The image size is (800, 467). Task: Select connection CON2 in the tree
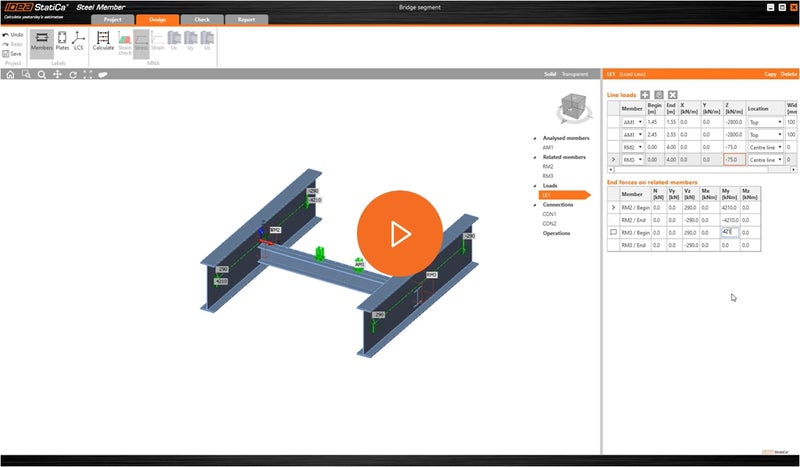[x=549, y=224]
